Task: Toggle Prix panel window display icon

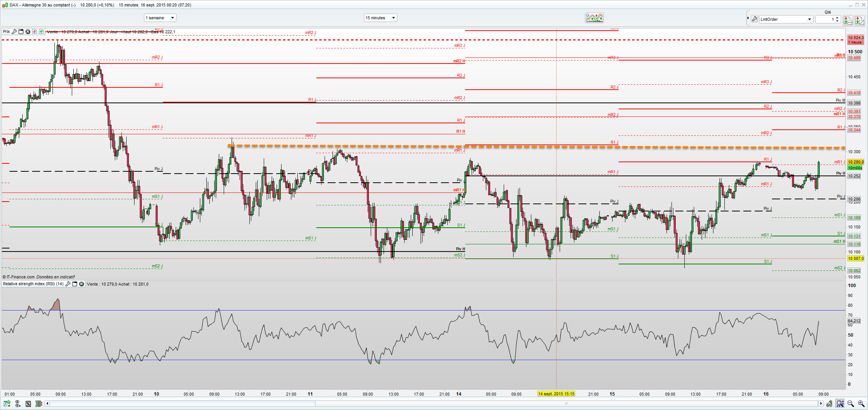Action: click(x=21, y=32)
